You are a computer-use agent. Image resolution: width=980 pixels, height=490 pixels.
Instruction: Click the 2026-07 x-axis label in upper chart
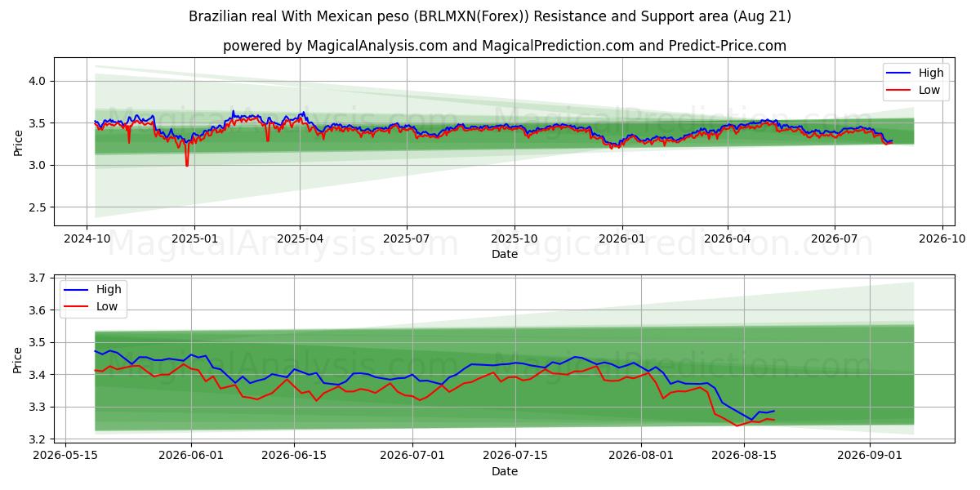point(834,238)
